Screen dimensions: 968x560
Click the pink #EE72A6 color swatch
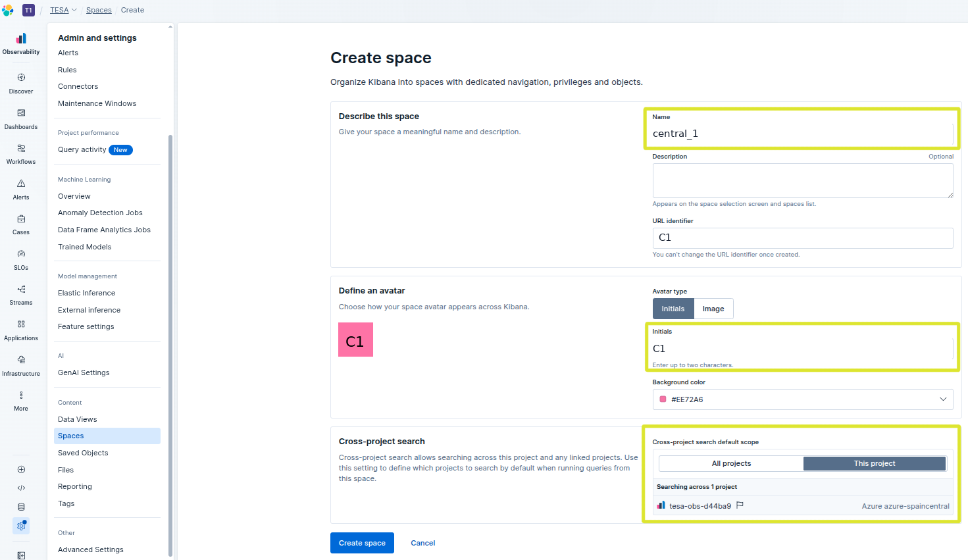[663, 399]
